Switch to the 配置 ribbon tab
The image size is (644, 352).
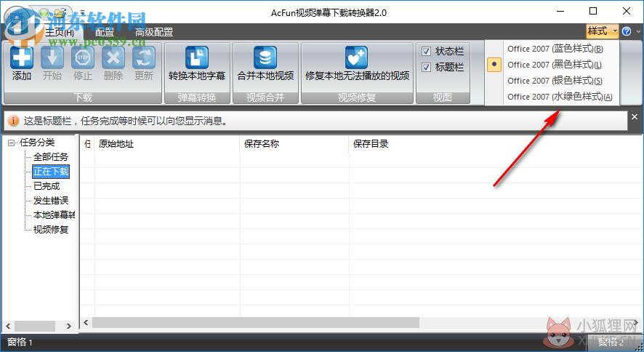point(105,32)
